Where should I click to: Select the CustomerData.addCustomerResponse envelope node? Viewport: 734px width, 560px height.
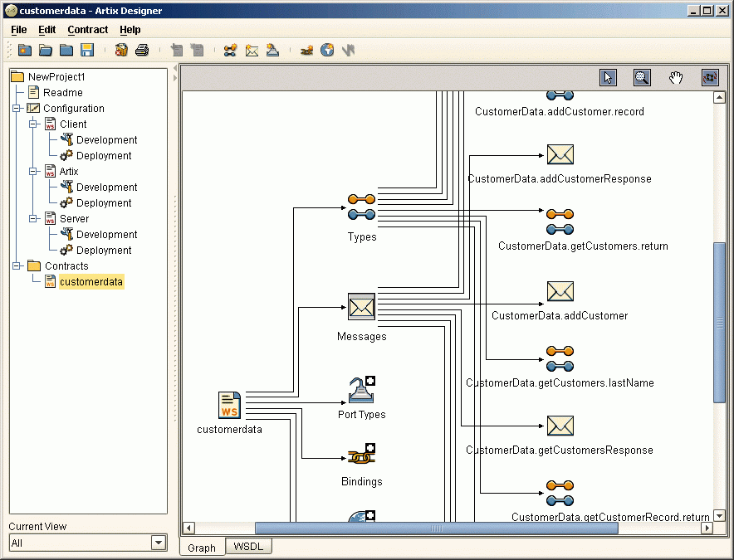(x=560, y=155)
